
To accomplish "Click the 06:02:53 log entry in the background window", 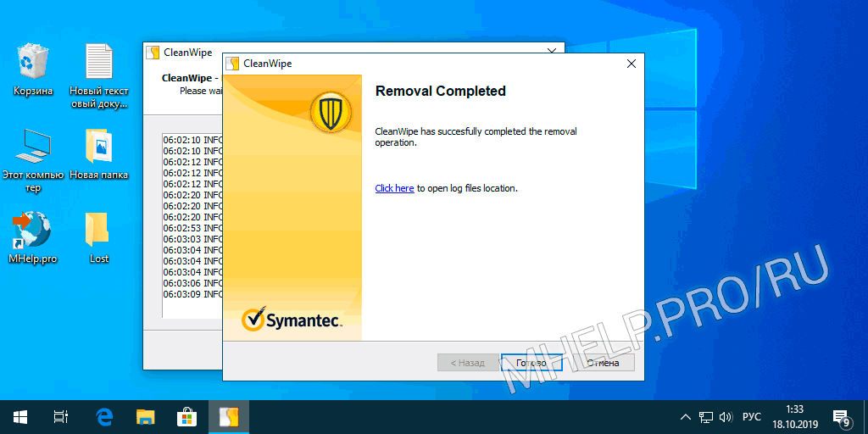I will point(192,228).
